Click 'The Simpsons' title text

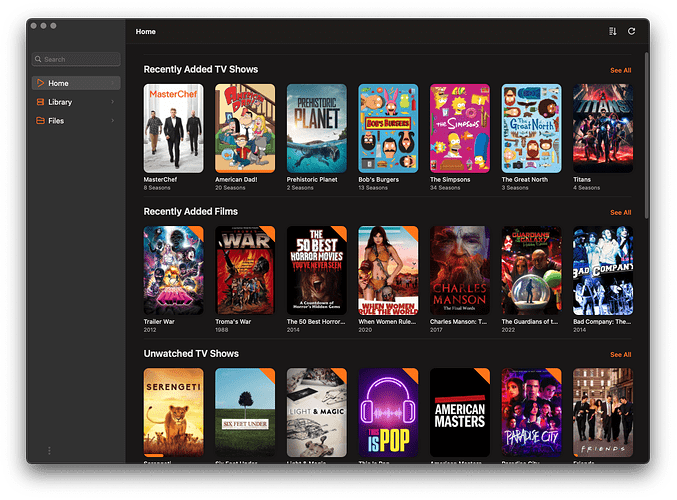(x=450, y=180)
